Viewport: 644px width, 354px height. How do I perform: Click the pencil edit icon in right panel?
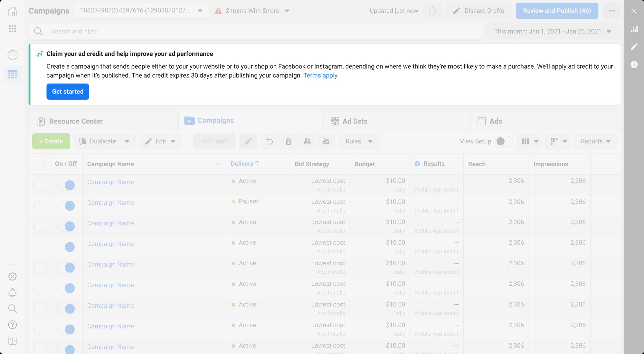tap(634, 47)
